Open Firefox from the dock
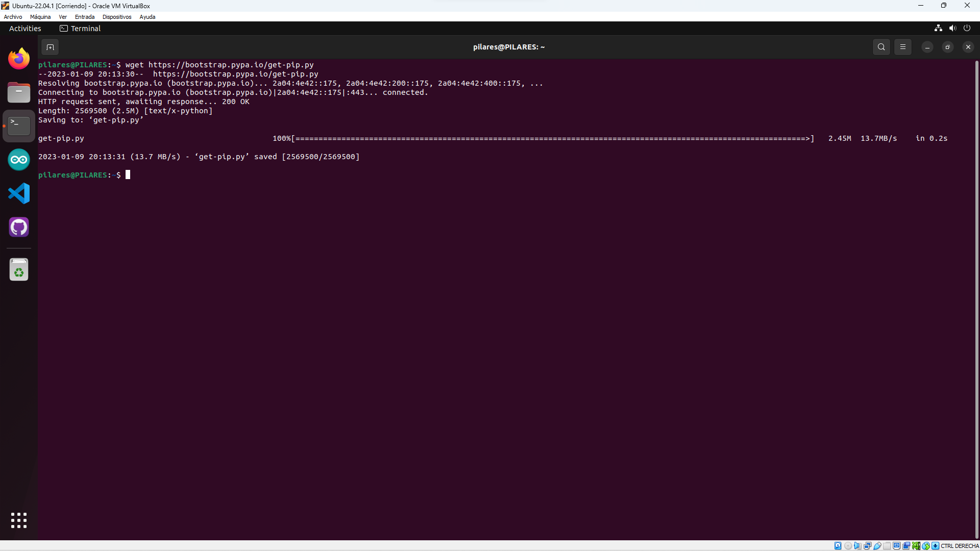 (19, 59)
